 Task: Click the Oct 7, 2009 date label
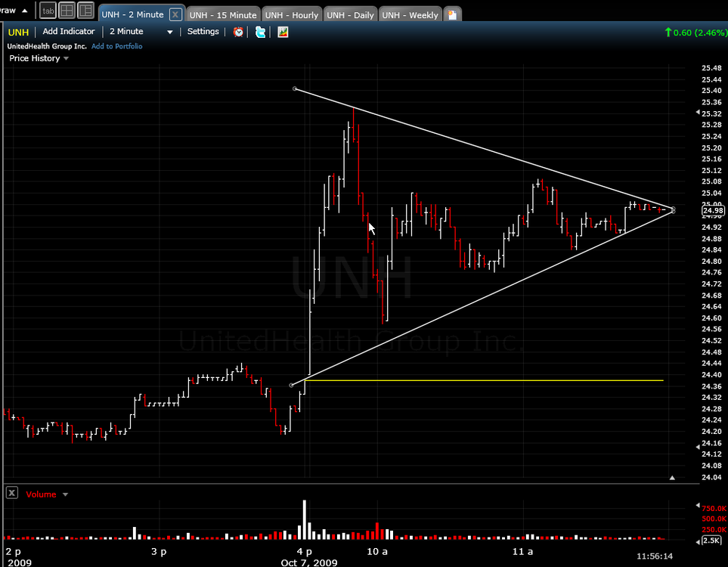309,562
